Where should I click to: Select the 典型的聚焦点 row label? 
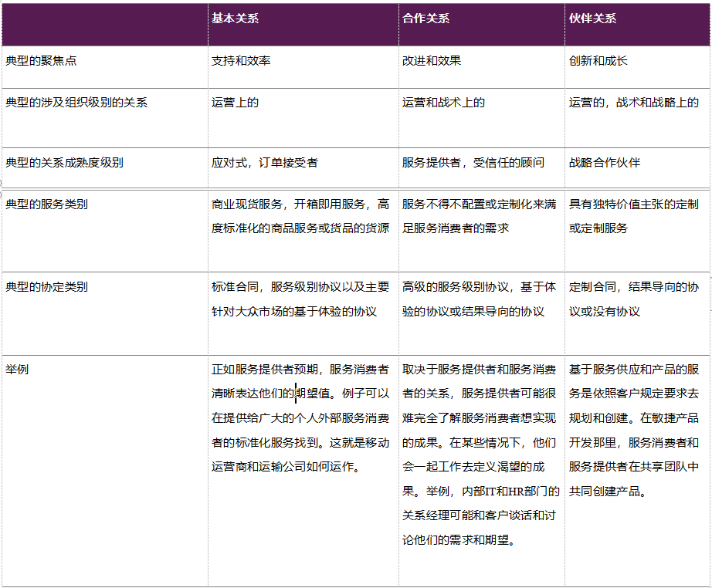41,60
